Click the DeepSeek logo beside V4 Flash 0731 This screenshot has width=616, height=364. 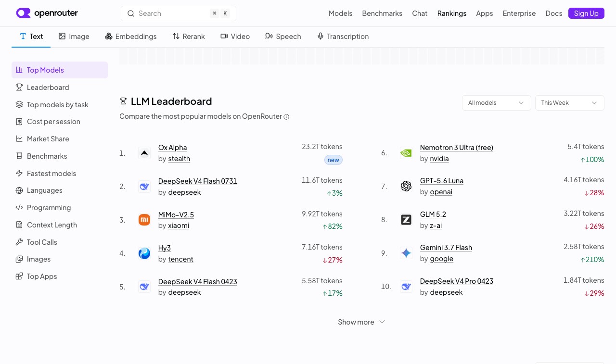(144, 187)
